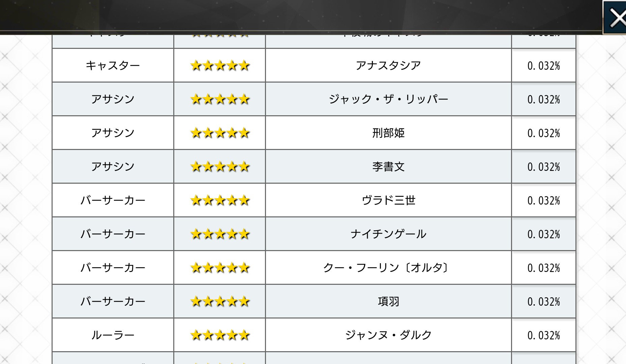Image resolution: width=626 pixels, height=364 pixels.
Task: Click the ルーラー class cell
Action: point(113,335)
